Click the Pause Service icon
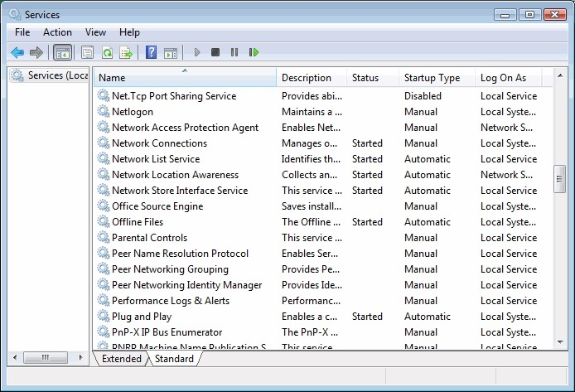 click(234, 52)
